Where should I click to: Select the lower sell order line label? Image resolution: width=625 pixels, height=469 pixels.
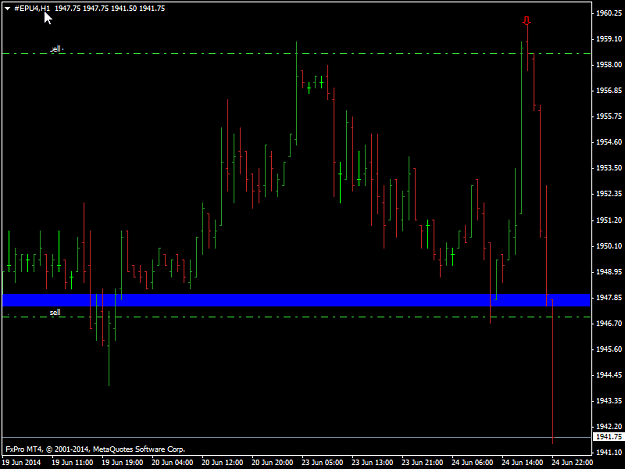pyautogui.click(x=55, y=312)
